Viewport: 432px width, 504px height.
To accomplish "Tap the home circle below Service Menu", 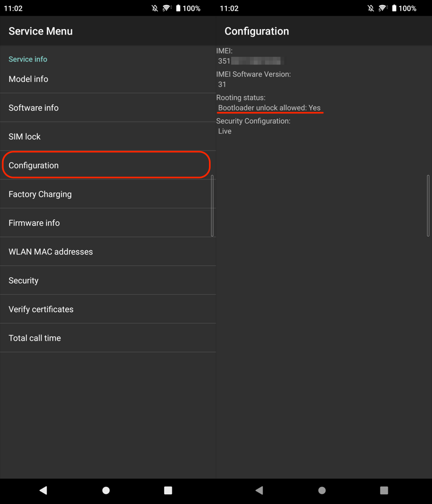I will point(106,490).
